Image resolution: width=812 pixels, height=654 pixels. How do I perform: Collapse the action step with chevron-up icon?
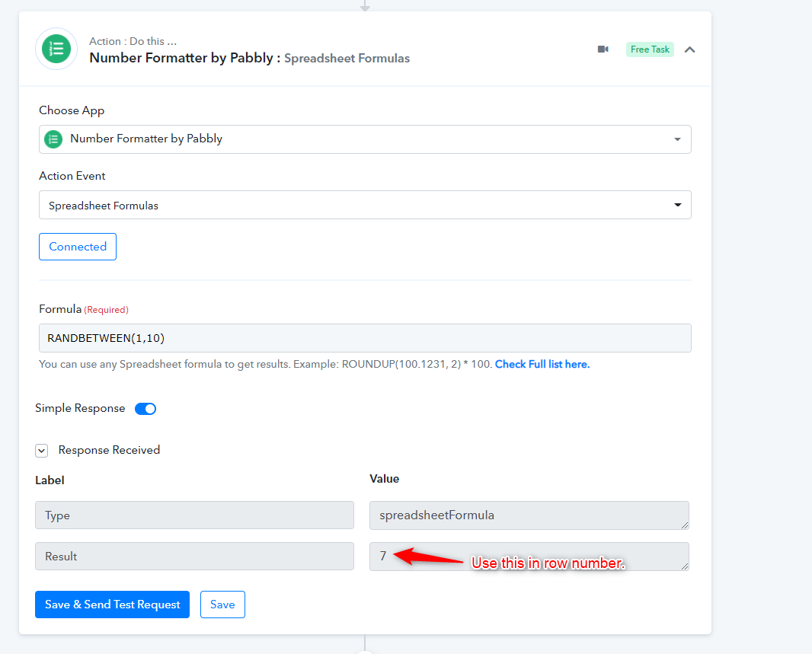pyautogui.click(x=689, y=49)
